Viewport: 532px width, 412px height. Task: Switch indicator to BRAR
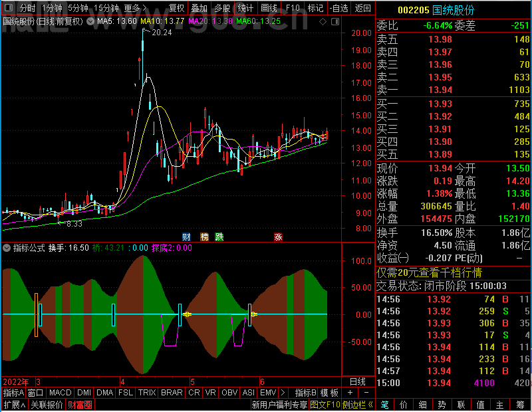172,393
